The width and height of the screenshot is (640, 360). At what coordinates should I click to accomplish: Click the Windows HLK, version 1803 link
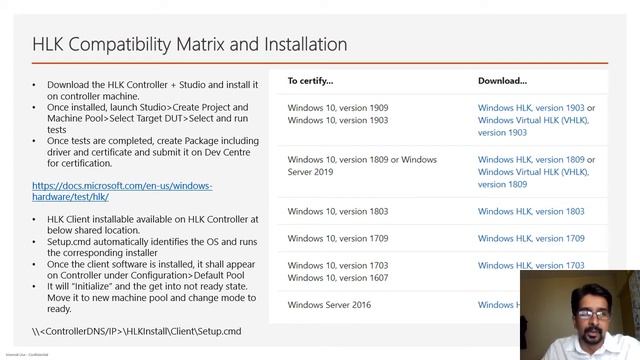click(x=531, y=211)
